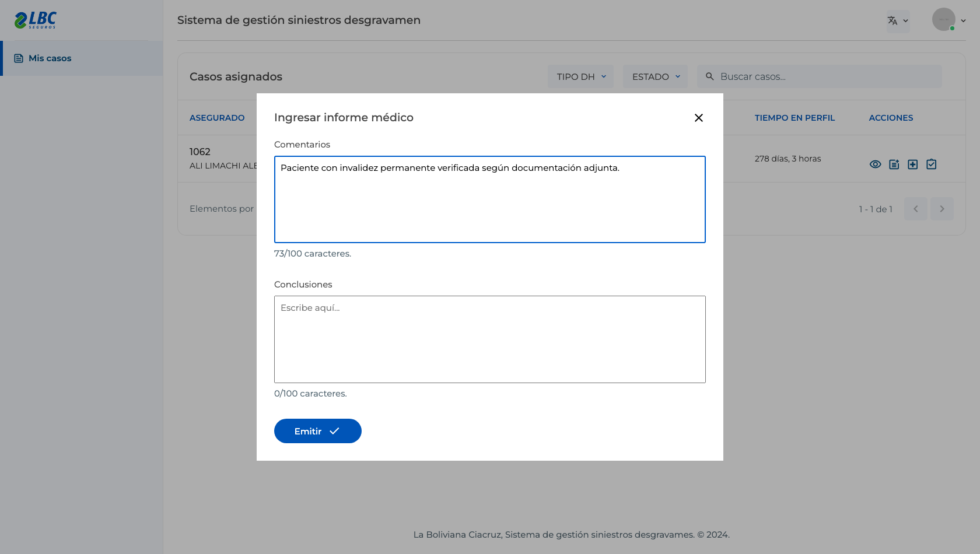Expand the TIPO DH dropdown filter

coord(580,76)
